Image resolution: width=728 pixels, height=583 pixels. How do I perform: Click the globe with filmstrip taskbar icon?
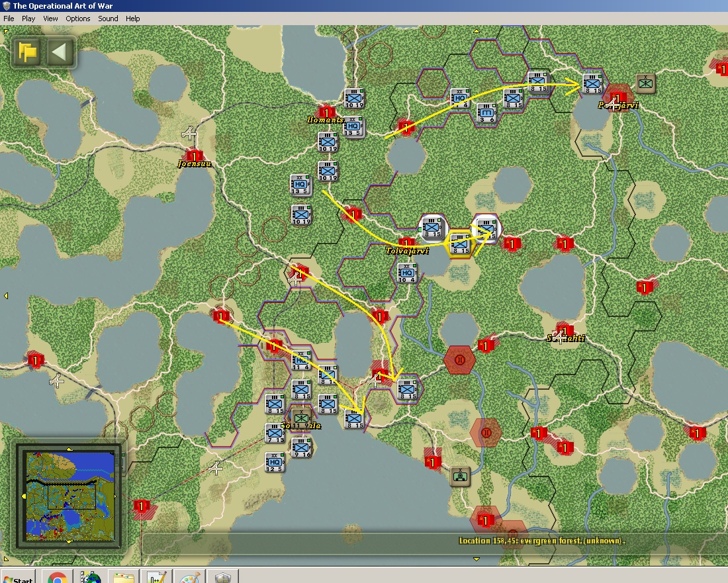(x=91, y=578)
